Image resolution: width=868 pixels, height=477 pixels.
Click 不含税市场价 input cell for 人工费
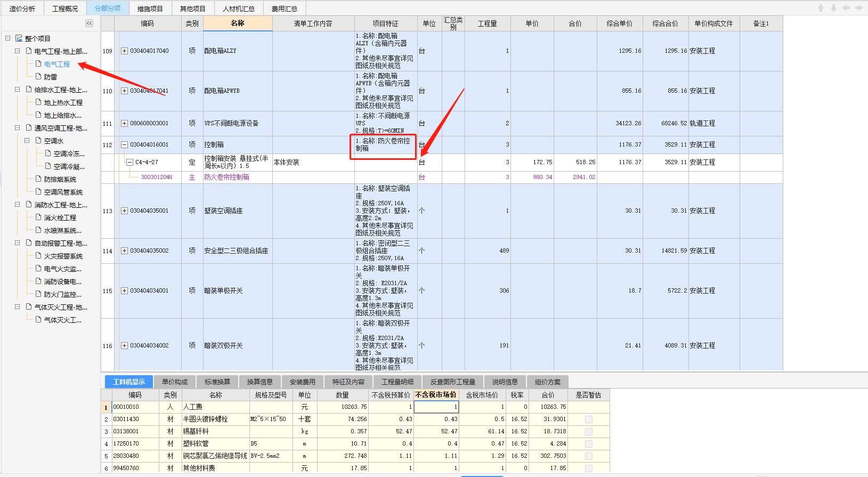coord(436,407)
